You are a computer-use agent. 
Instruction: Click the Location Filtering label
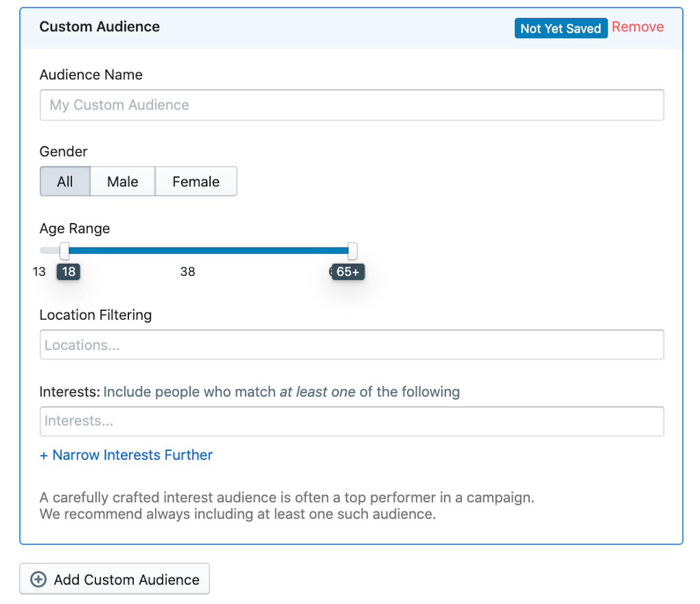tap(96, 315)
